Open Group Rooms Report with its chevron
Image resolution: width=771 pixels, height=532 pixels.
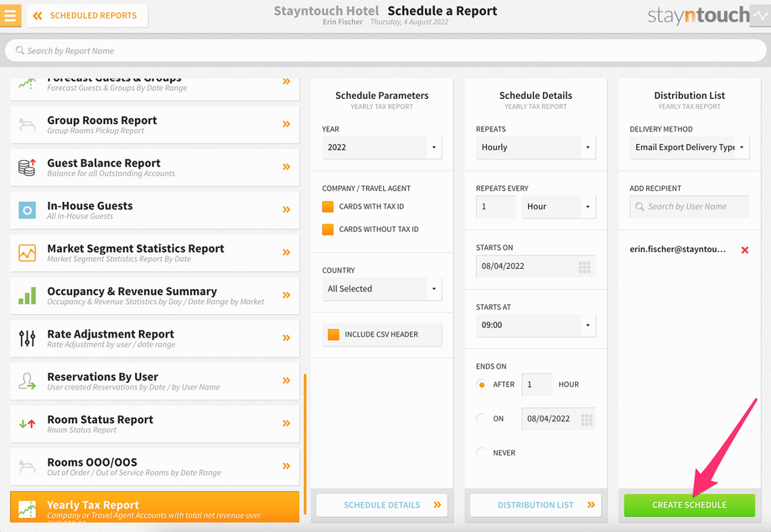(286, 124)
